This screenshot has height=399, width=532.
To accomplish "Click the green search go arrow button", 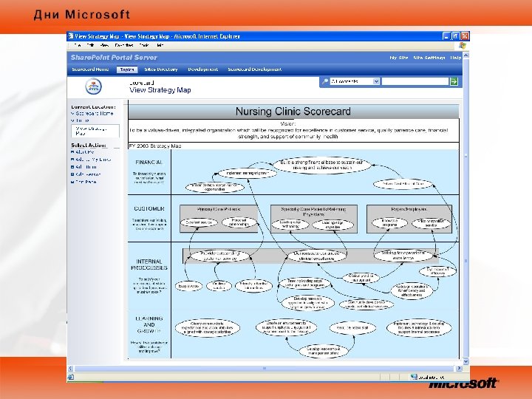I will (x=454, y=81).
